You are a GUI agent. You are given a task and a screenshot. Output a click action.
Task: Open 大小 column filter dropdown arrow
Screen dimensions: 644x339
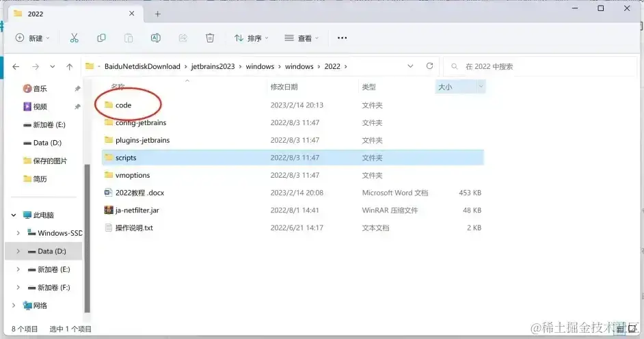(481, 87)
